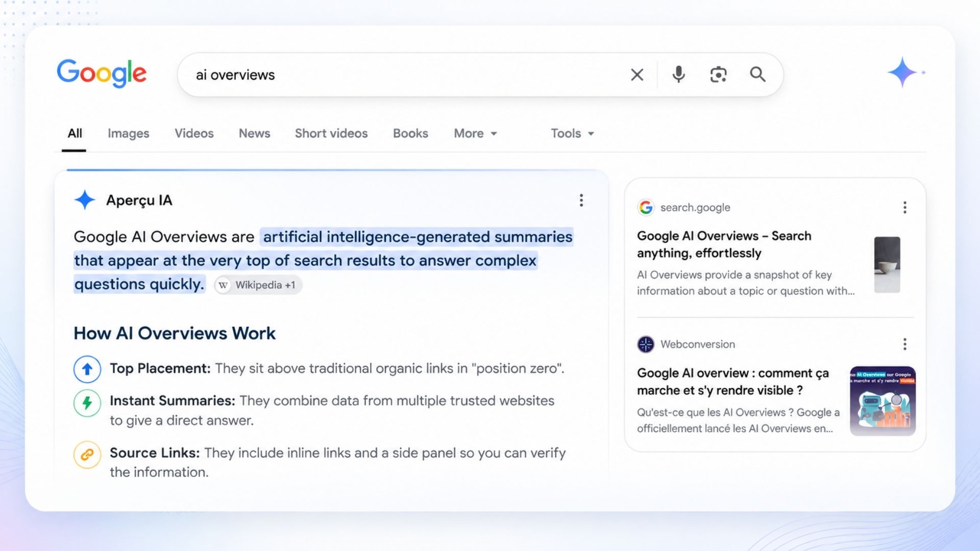Click the Webconversion site favicon
The width and height of the screenshot is (980, 551).
click(646, 344)
